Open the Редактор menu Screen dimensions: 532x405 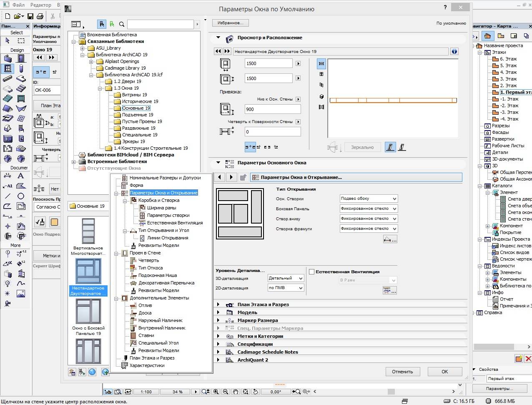(x=41, y=5)
